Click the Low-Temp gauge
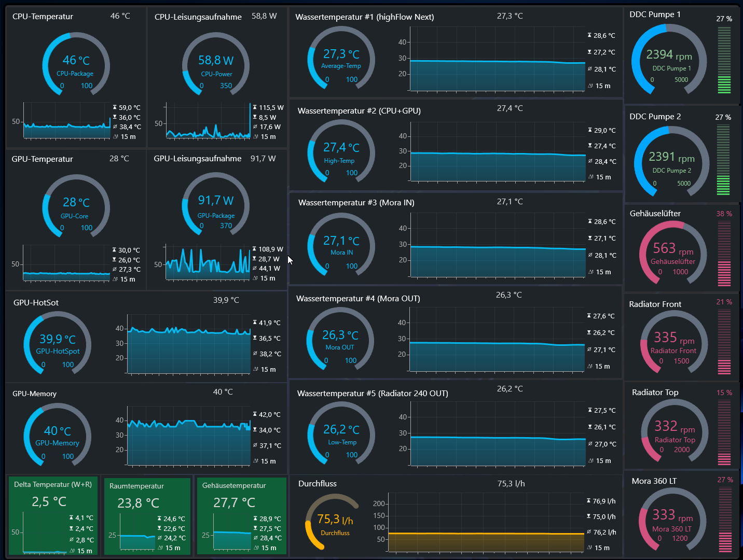The height and width of the screenshot is (560, 743). click(341, 434)
